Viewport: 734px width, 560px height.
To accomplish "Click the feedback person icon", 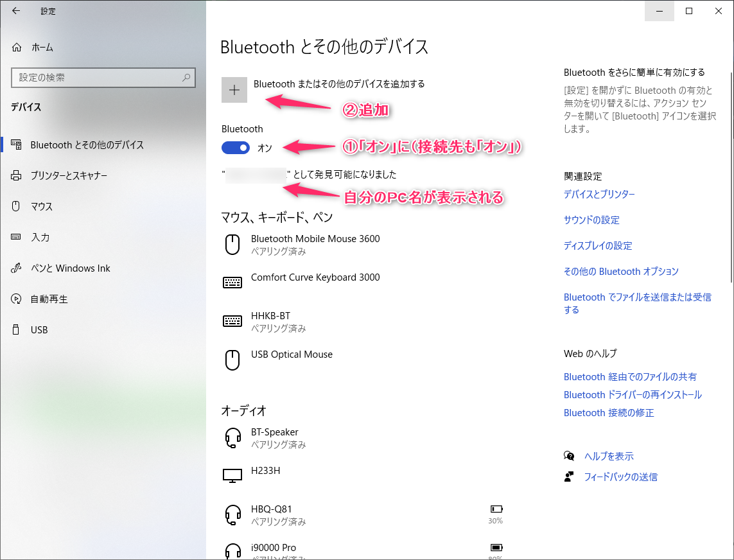I will pyautogui.click(x=569, y=477).
